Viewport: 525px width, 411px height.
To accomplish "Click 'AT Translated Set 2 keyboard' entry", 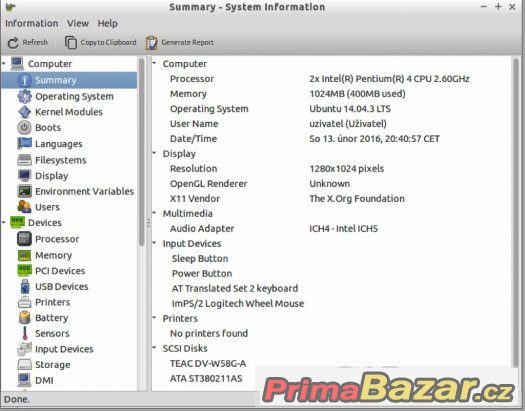I will (x=235, y=289).
